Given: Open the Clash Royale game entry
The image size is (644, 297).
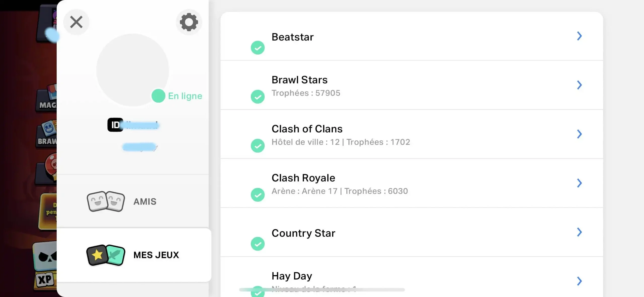Looking at the screenshot, I should [412, 183].
